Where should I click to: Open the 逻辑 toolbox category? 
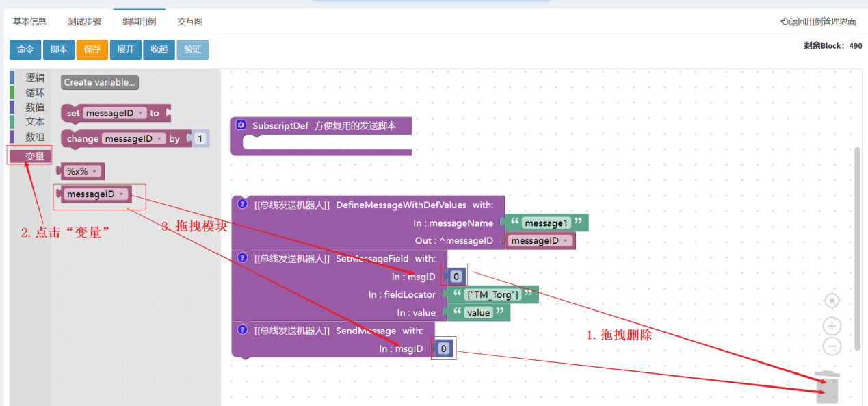coord(31,78)
